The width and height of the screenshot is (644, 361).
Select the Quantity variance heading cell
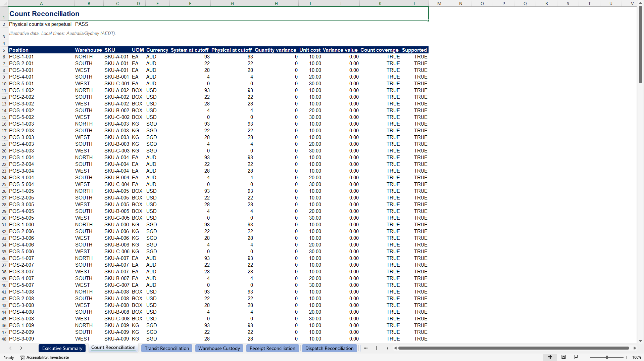tap(276, 50)
